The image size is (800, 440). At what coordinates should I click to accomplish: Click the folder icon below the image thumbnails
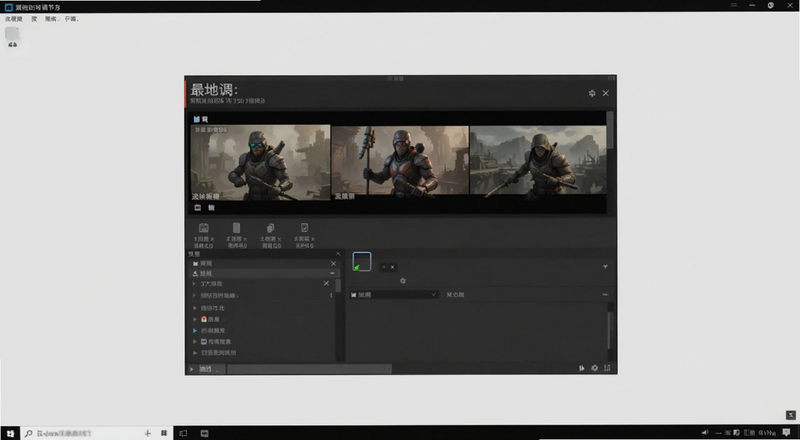tap(198, 207)
